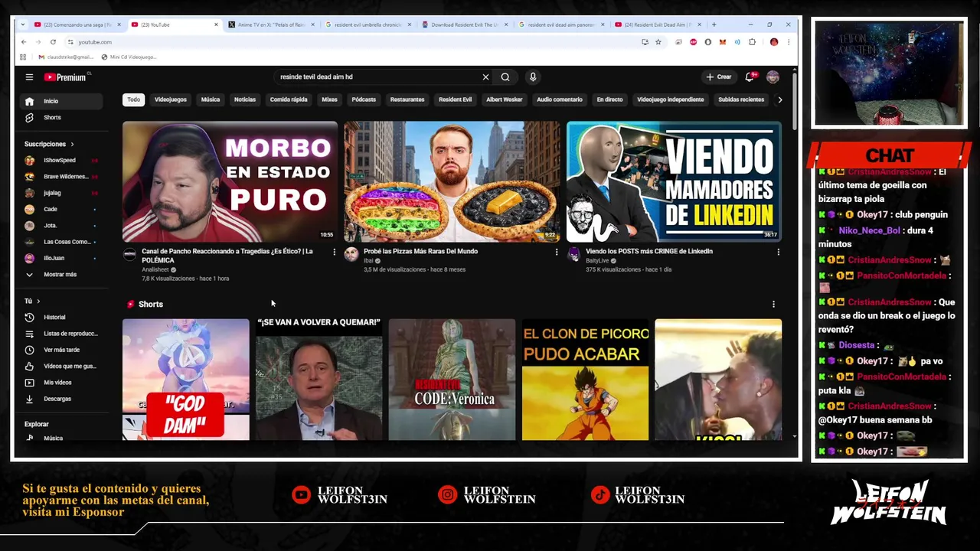Select the Música filter chip
The width and height of the screenshot is (980, 551).
pos(211,99)
